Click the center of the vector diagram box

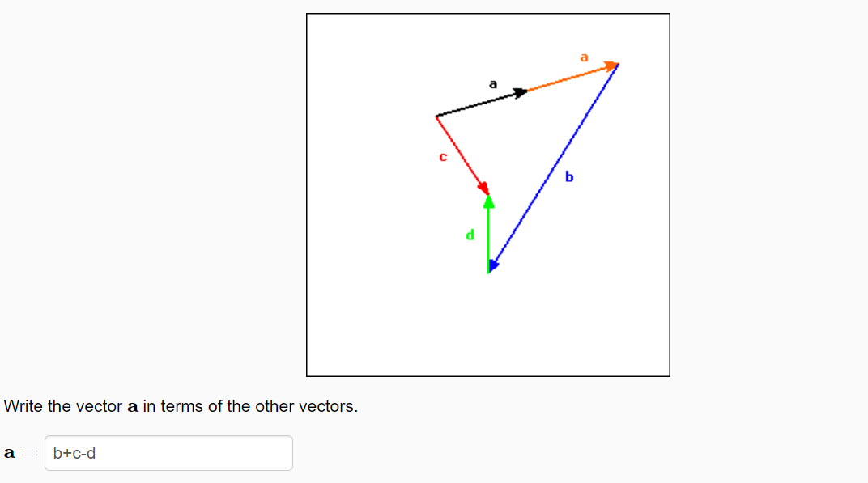tap(488, 194)
